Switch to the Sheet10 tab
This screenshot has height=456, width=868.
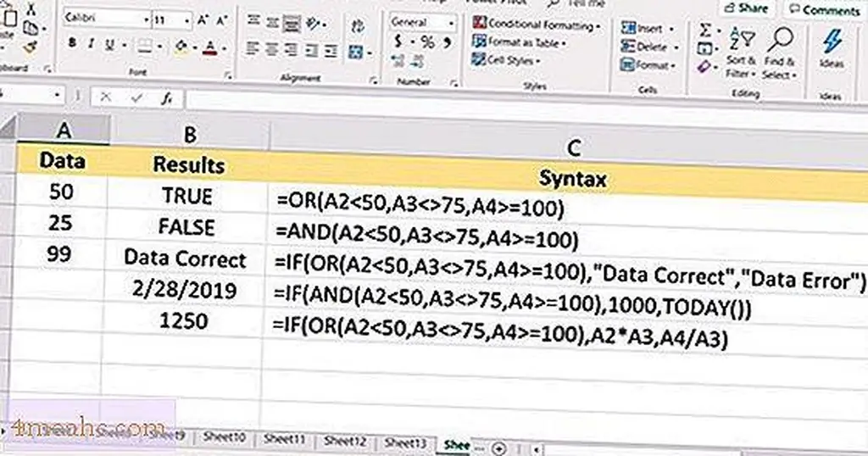[x=226, y=438]
